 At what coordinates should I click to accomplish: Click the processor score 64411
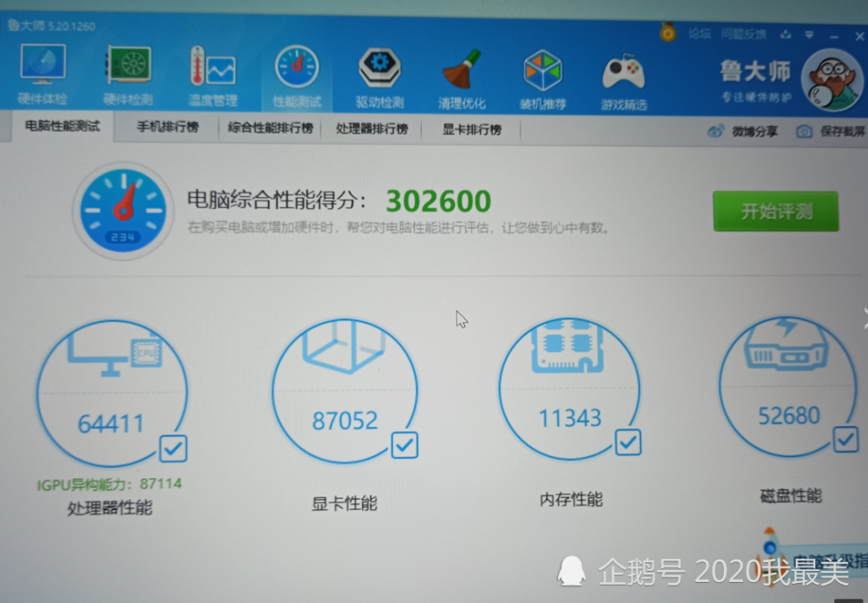[111, 423]
